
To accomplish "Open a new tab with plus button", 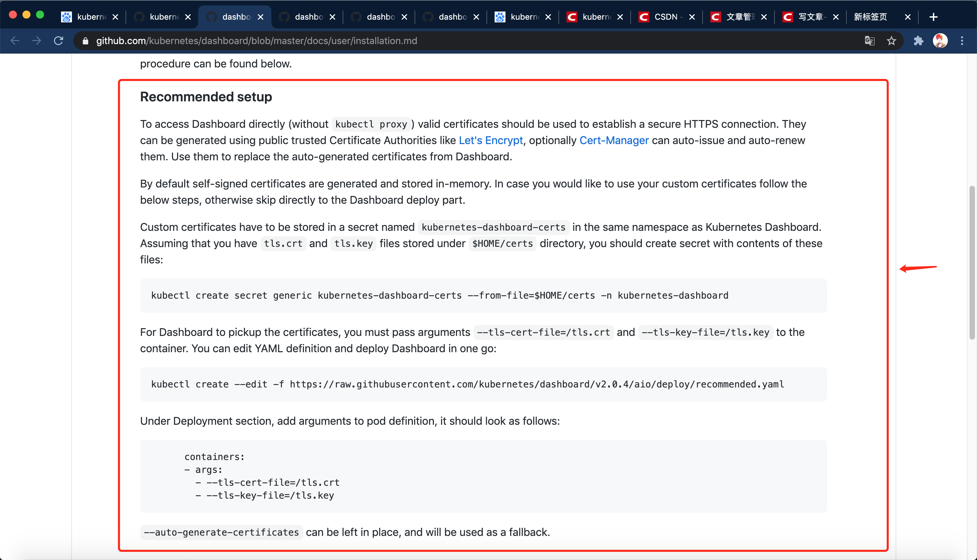I will (933, 17).
